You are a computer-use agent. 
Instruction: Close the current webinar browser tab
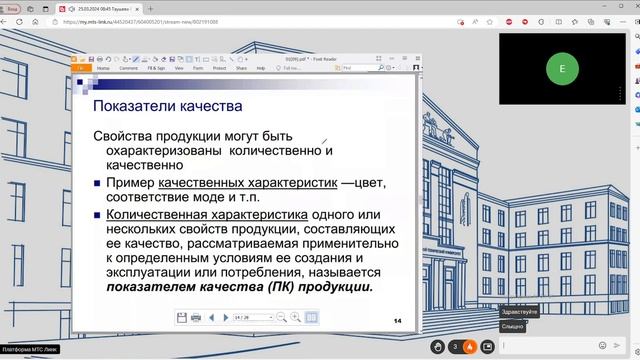(137, 9)
